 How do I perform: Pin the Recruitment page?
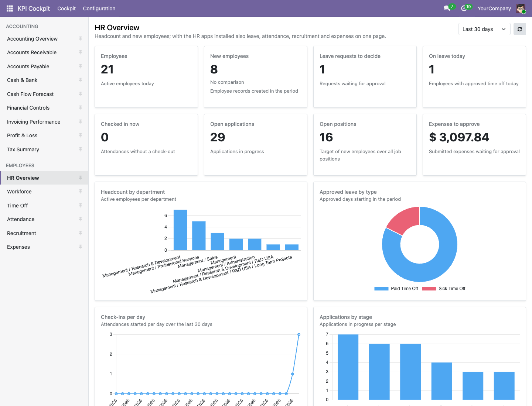pos(81,233)
